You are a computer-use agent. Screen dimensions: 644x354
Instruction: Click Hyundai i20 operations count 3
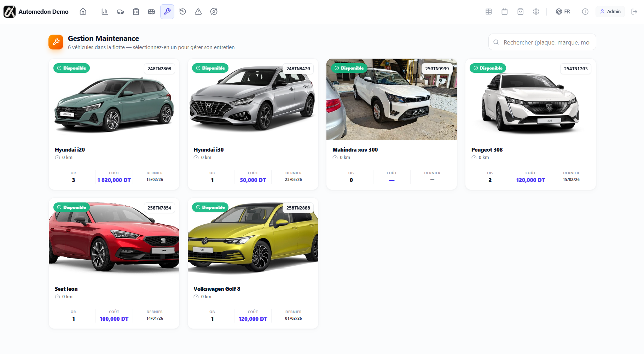tap(73, 180)
